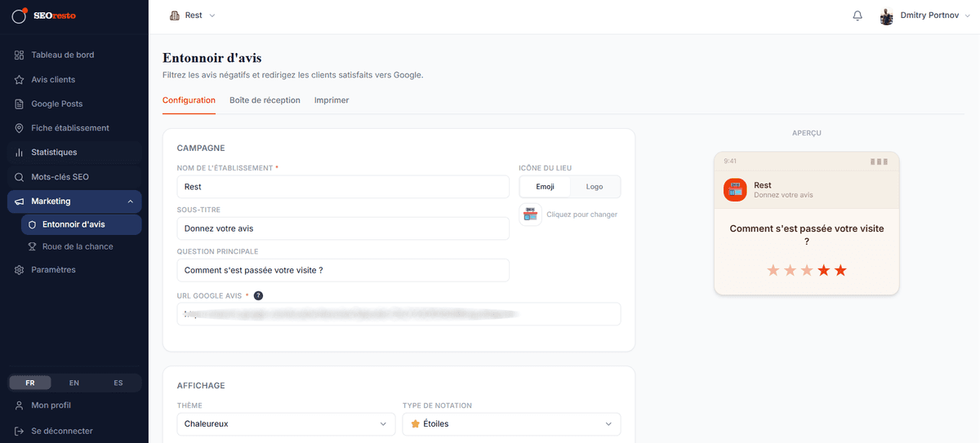The width and height of the screenshot is (980, 443).
Task: Click the URL Google Avis help icon
Action: point(258,295)
